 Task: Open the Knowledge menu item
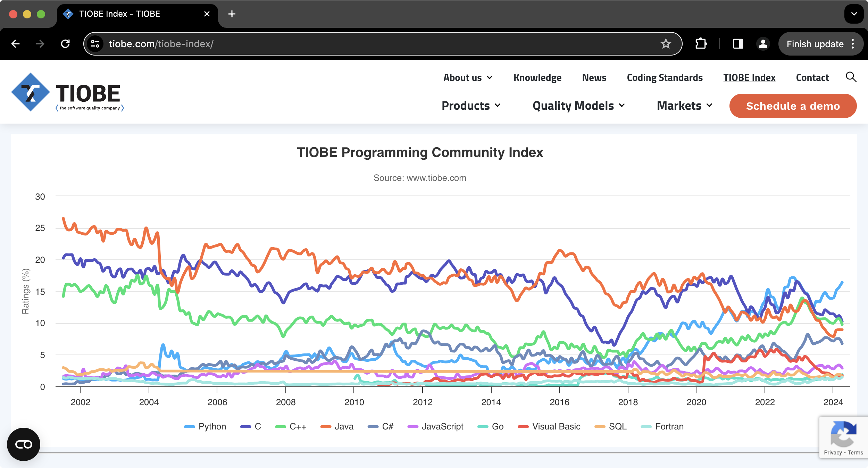click(x=537, y=78)
